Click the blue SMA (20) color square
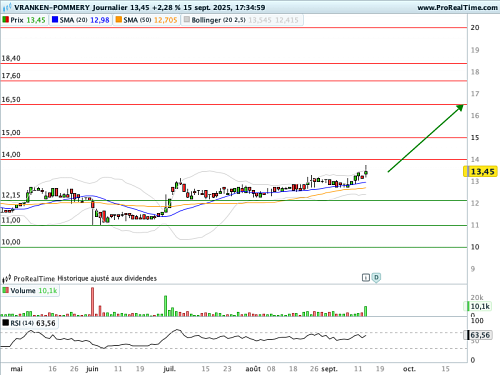 [55, 20]
